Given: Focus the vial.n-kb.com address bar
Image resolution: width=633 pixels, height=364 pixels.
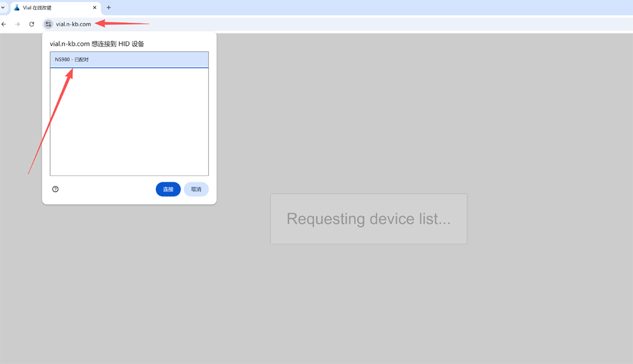Looking at the screenshot, I should tap(73, 24).
